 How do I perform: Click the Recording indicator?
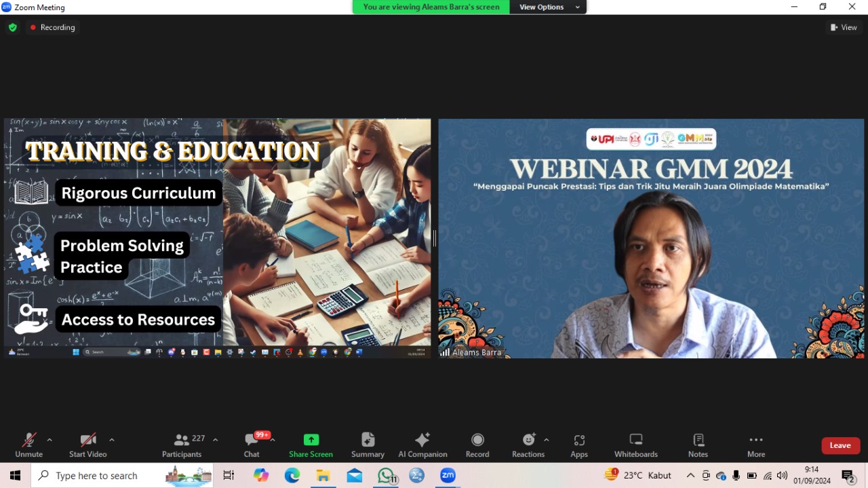pyautogui.click(x=52, y=27)
